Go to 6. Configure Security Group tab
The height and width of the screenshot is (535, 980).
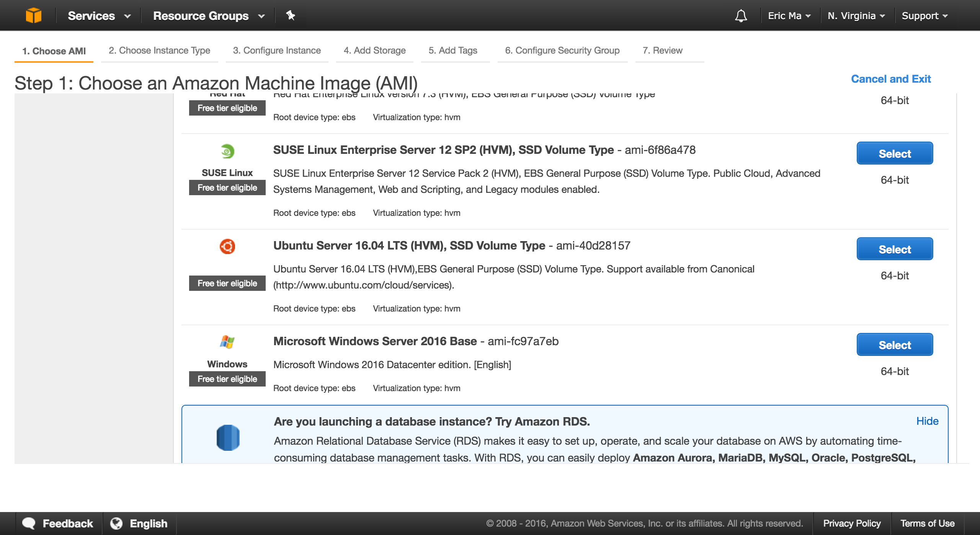point(562,51)
